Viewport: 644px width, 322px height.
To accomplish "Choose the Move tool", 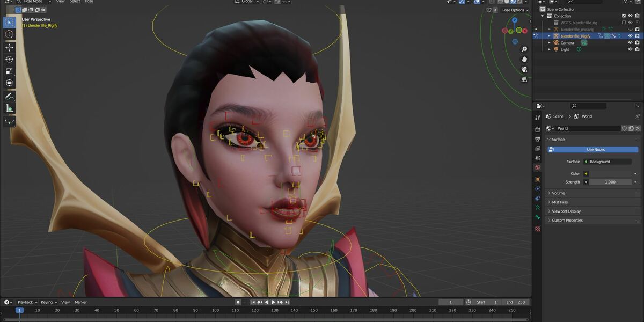I will click(9, 47).
